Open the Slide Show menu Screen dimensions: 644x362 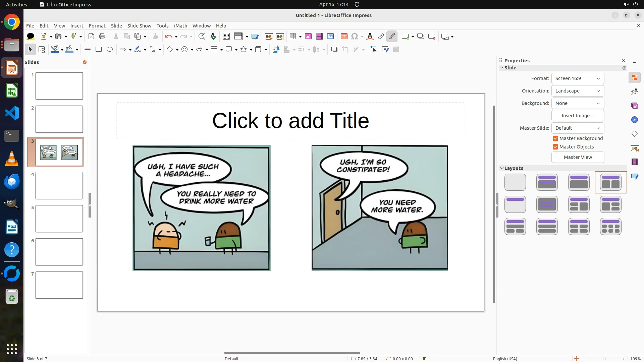[139, 26]
